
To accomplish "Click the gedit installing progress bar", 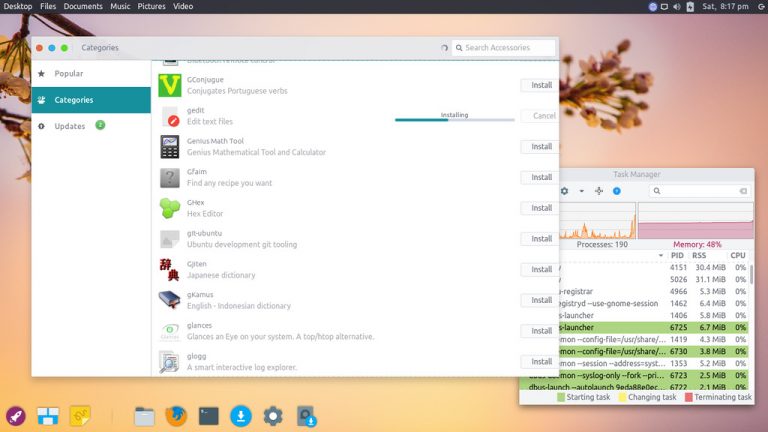I will click(455, 120).
